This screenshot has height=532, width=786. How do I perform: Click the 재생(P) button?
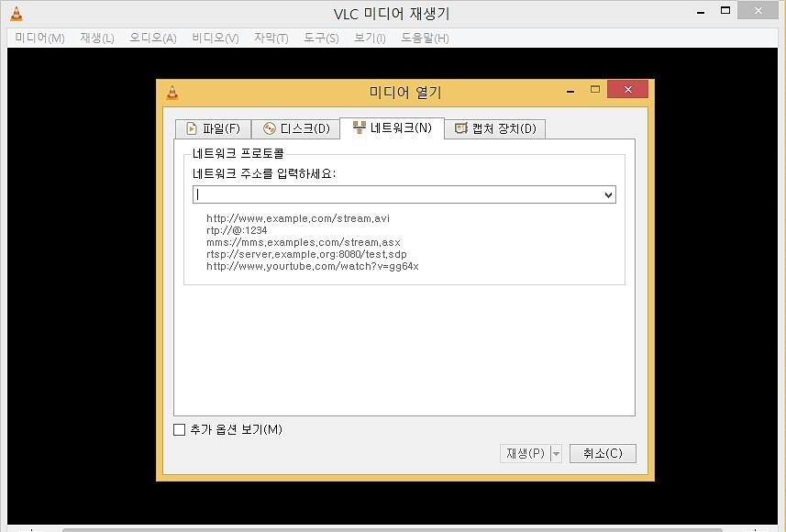click(x=525, y=454)
